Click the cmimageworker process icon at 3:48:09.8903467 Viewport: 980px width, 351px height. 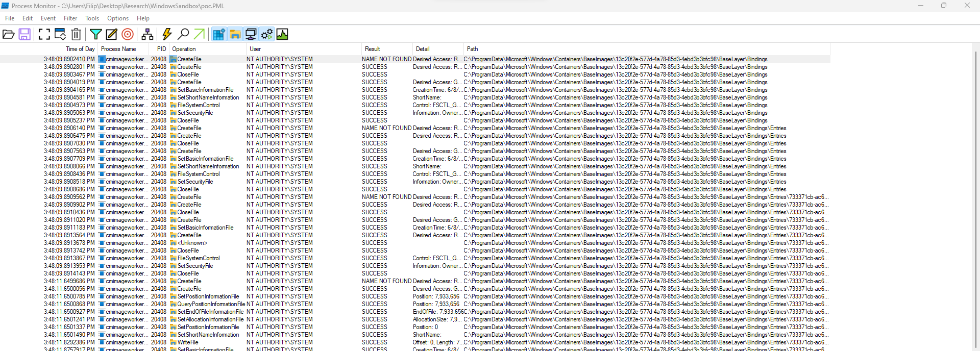pos(102,74)
